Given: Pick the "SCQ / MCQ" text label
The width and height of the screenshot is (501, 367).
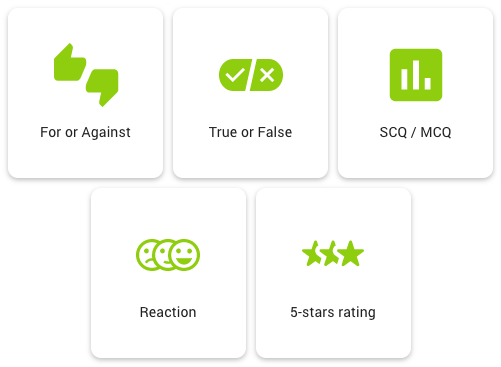Looking at the screenshot, I should click(415, 132).
